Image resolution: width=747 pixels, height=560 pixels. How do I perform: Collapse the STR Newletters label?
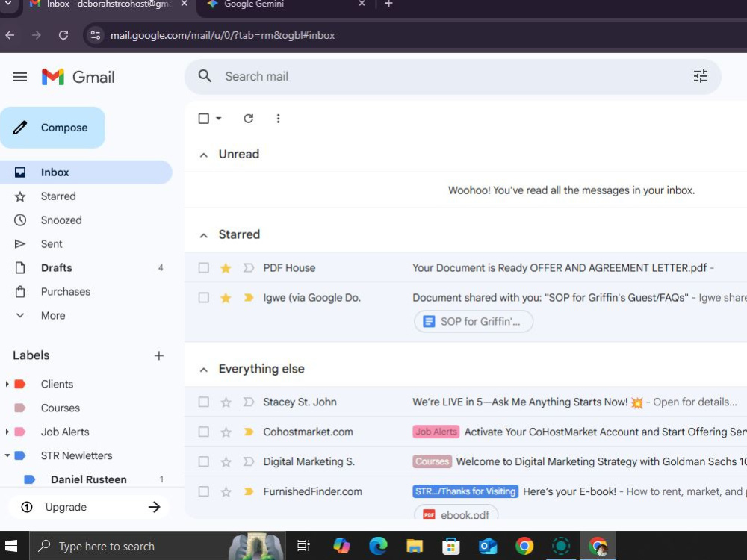pos(7,455)
